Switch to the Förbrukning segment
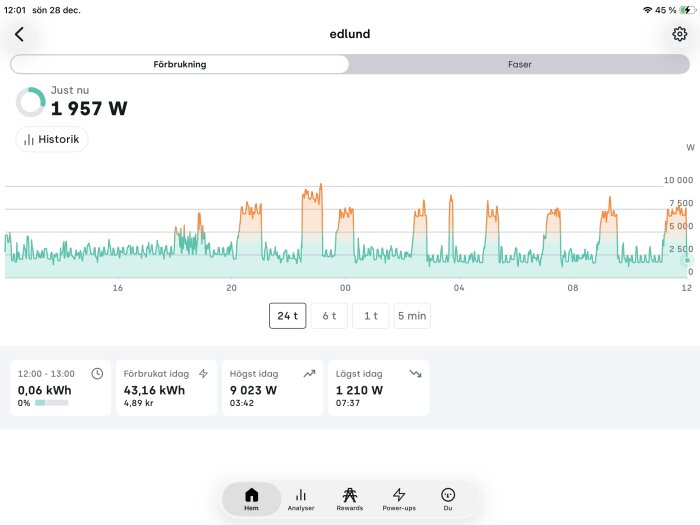 pos(179,64)
